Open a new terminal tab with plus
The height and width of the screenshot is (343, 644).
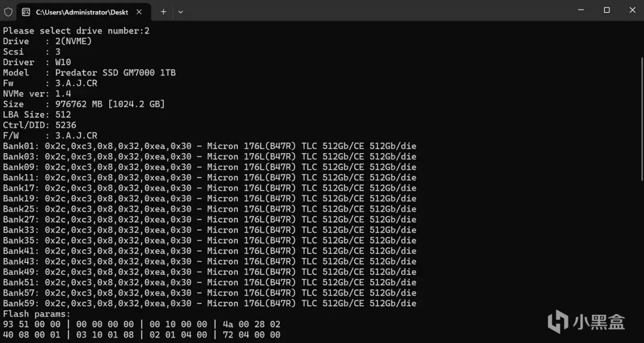(x=164, y=12)
